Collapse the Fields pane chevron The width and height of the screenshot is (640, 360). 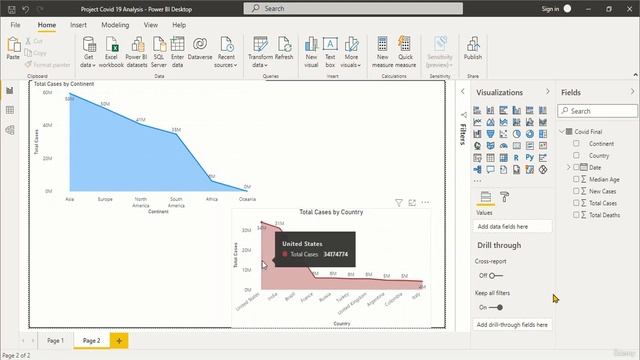[x=632, y=92]
